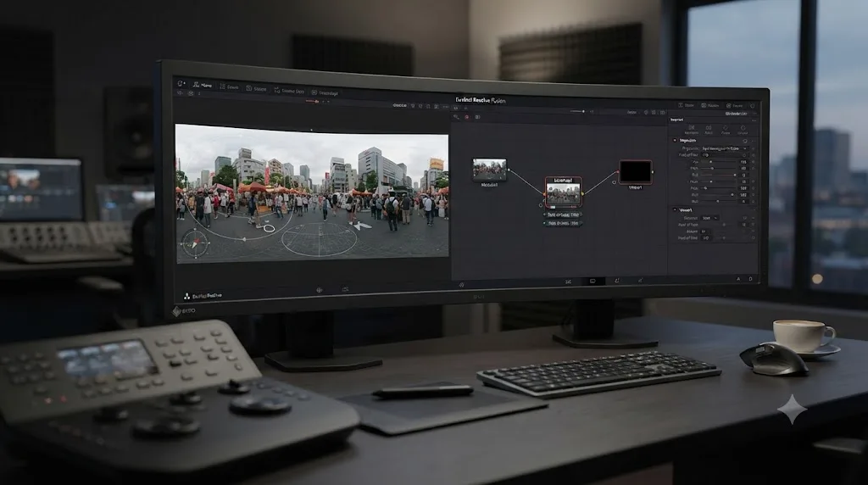This screenshot has height=485, width=868.
Task: Open the first top-right panel tab
Action: pos(687,105)
